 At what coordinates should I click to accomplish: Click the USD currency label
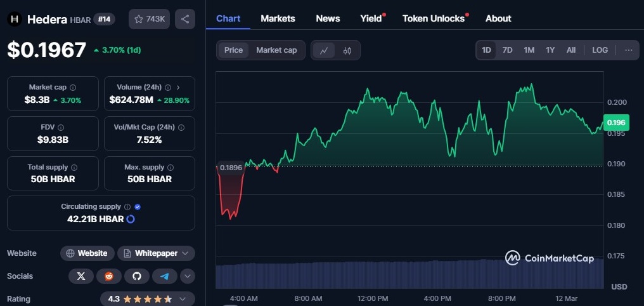pyautogui.click(x=619, y=287)
